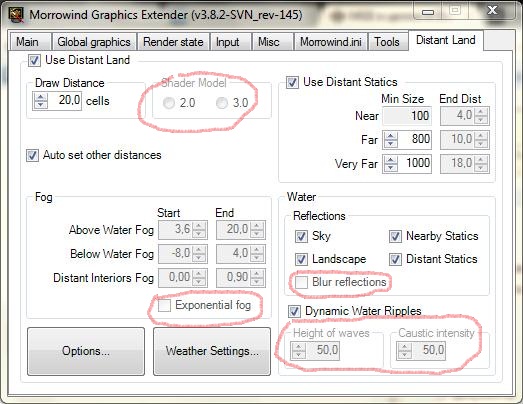This screenshot has width=523, height=404.
Task: Click Distant Interiors Fog End field
Action: (x=240, y=278)
